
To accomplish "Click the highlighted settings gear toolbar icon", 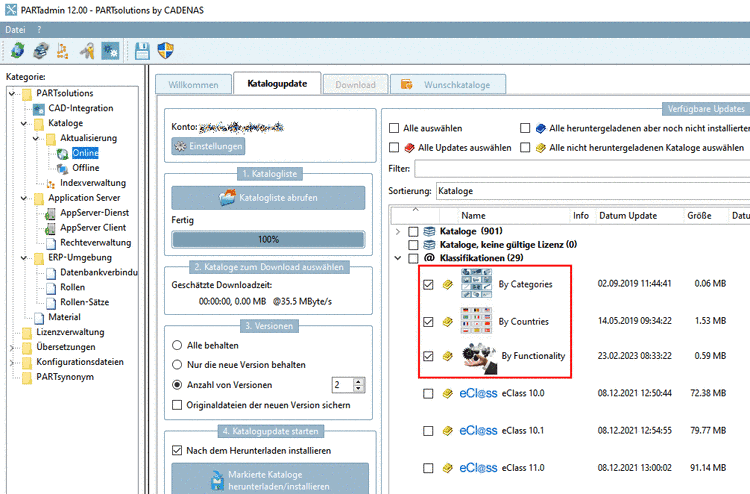I will [x=110, y=50].
